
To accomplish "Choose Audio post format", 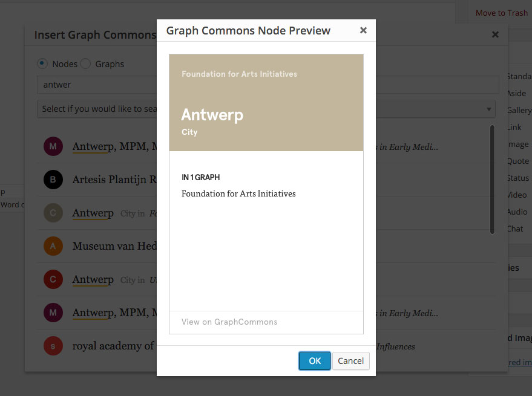I will pos(517,212).
